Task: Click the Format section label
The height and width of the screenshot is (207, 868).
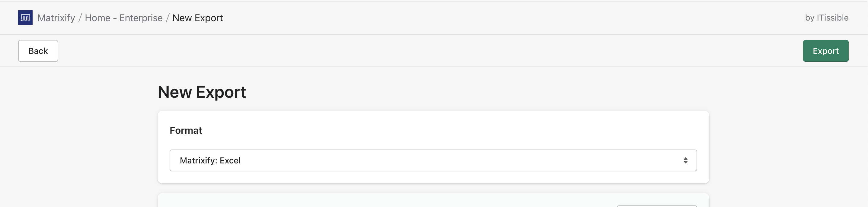Action: pyautogui.click(x=186, y=130)
